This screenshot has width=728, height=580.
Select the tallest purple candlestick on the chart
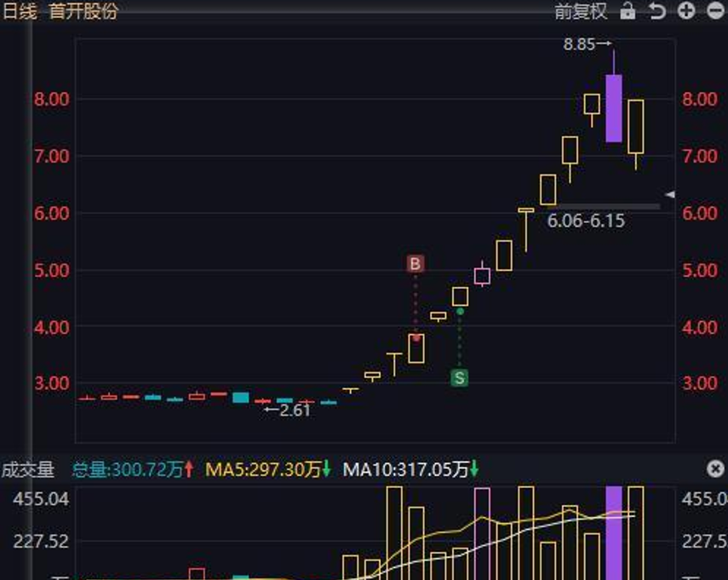point(611,106)
